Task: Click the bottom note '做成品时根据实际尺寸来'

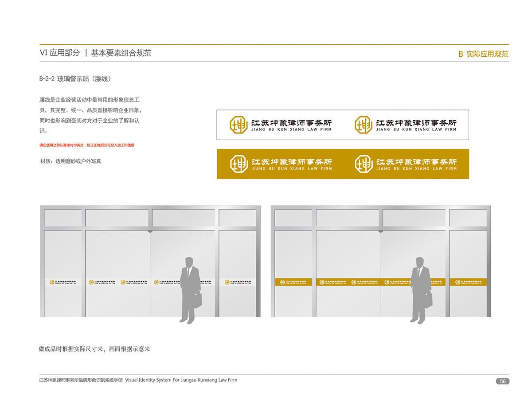Action: coord(94,349)
